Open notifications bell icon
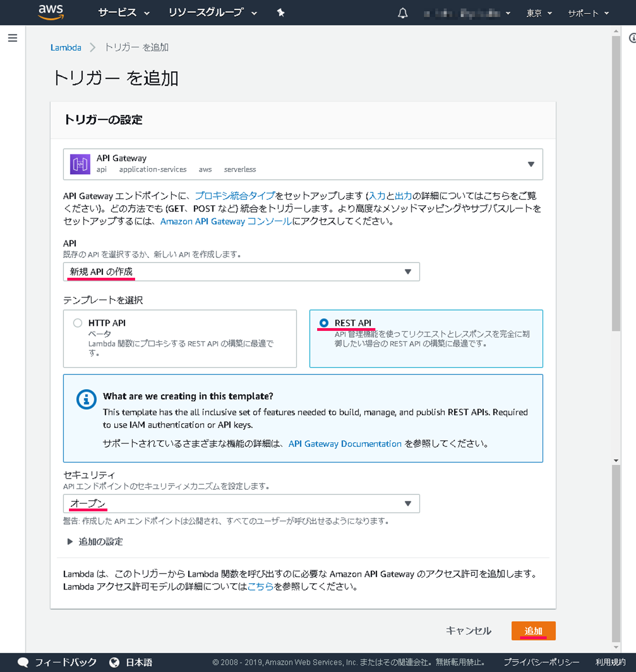This screenshot has height=672, width=636. pyautogui.click(x=403, y=13)
